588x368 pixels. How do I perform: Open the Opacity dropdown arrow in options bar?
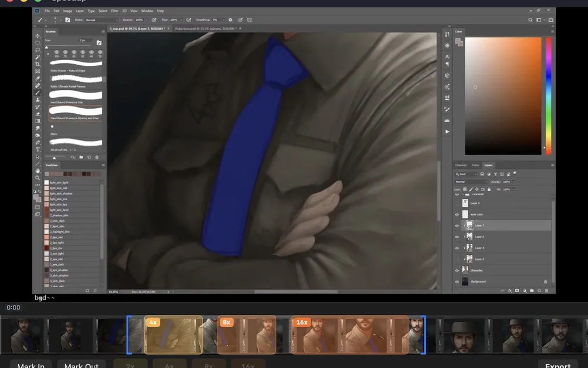(146, 20)
